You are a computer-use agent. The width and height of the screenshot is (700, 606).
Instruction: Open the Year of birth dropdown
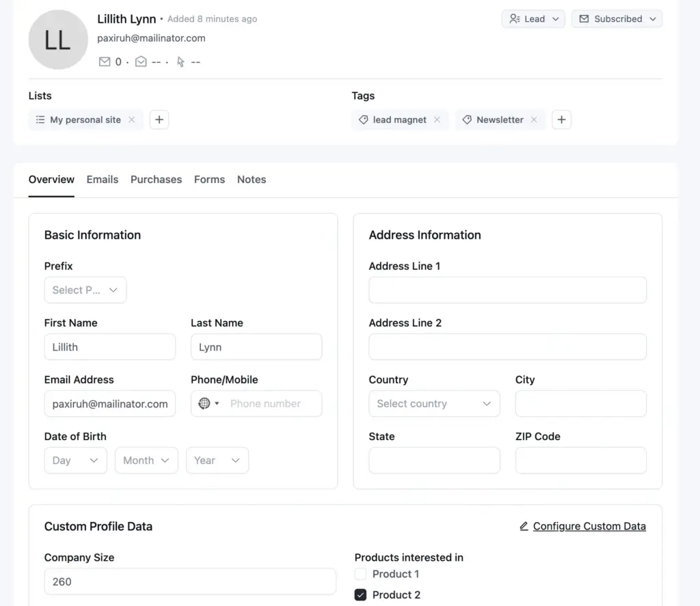click(x=217, y=460)
